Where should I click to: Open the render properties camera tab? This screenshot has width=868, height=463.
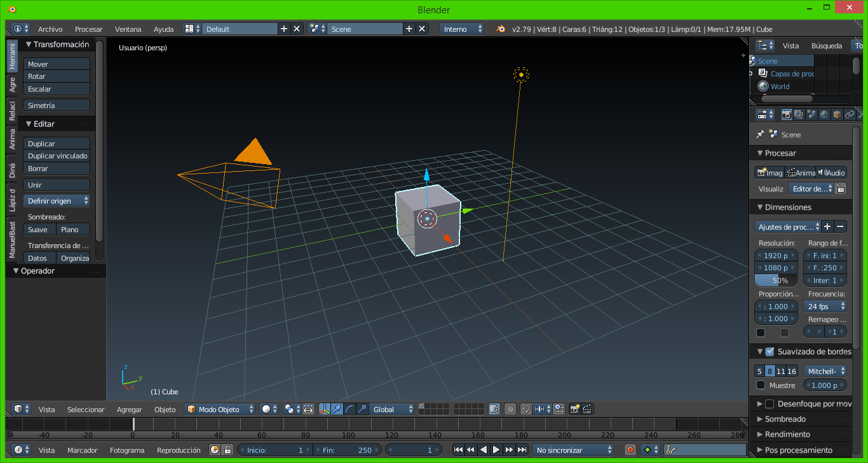[x=787, y=114]
